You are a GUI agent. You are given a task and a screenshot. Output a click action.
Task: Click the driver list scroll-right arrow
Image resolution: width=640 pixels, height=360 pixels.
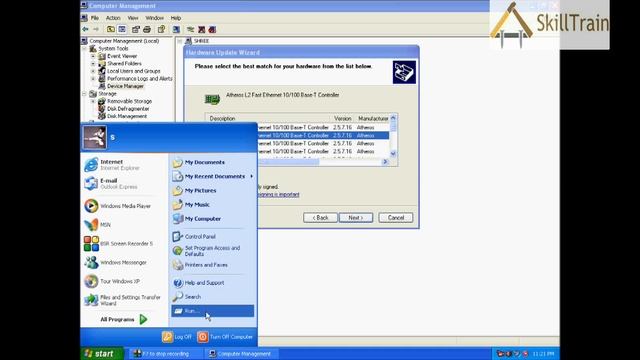385,162
